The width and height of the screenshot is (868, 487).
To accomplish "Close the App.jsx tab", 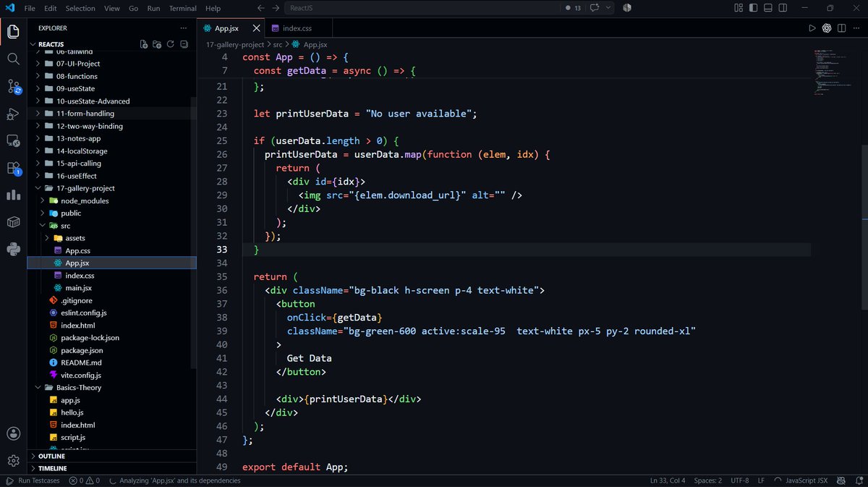I will point(255,28).
